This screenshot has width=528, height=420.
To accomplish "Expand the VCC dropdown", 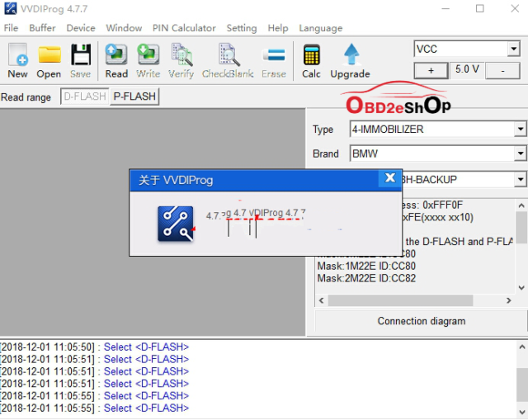I will coord(513,49).
